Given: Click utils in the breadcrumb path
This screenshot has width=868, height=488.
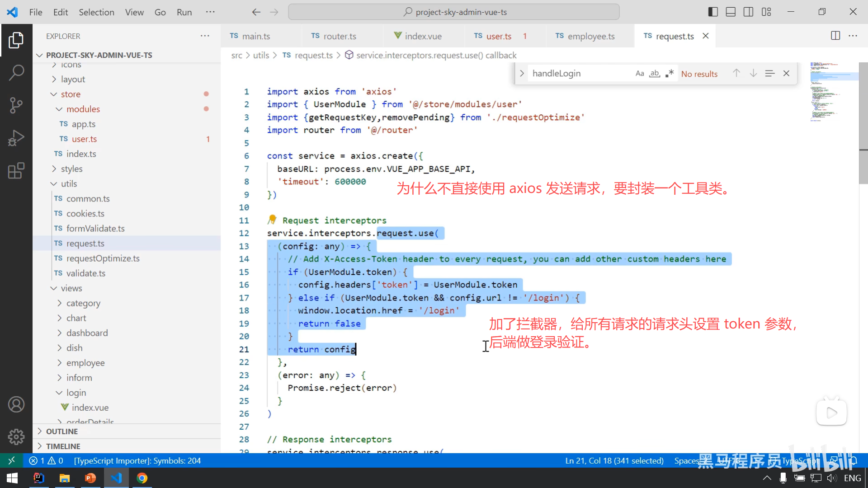Looking at the screenshot, I should click(x=261, y=55).
